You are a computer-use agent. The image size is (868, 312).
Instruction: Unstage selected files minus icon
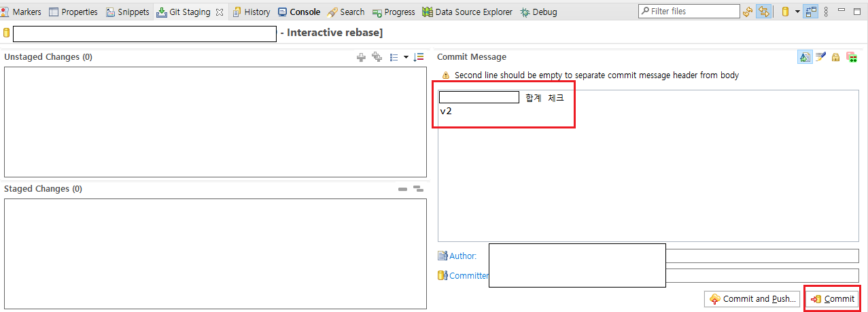402,189
